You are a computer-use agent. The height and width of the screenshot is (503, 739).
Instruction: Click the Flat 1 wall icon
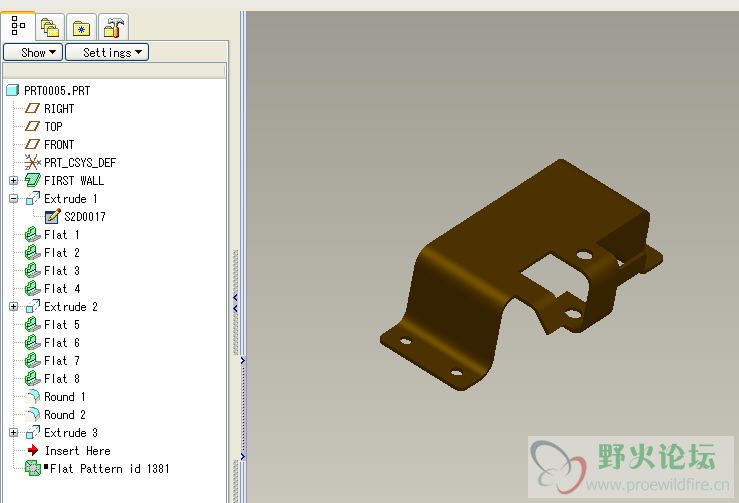[33, 234]
